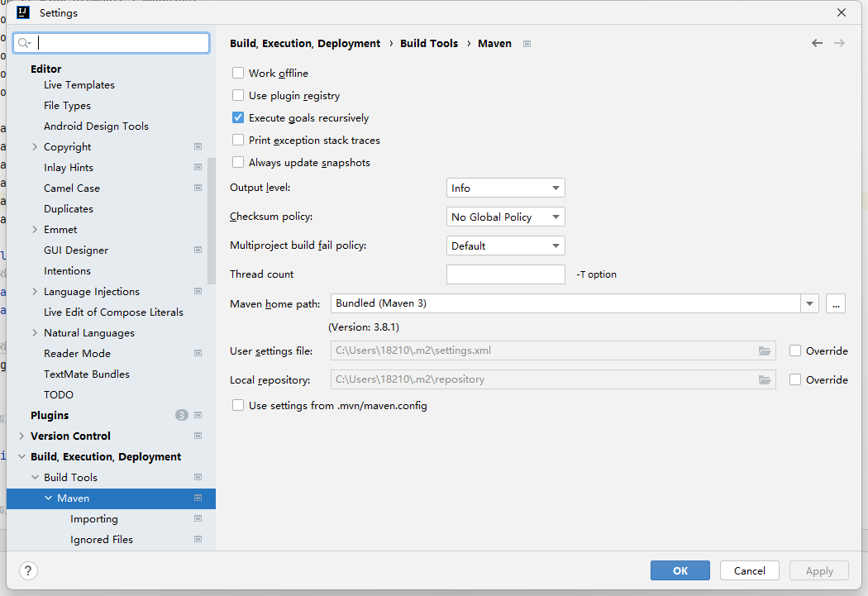This screenshot has width=868, height=596.
Task: Open the Plugins settings page
Action: pos(50,415)
